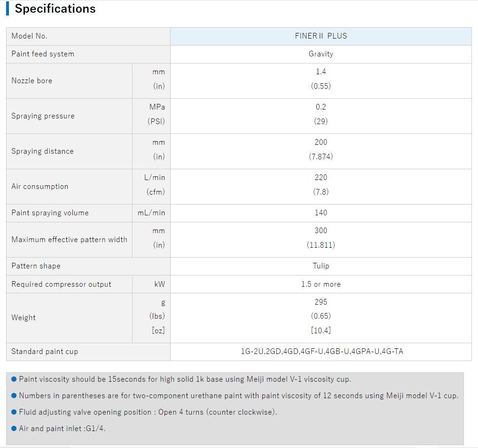This screenshot has height=448, width=478.
Task: Select the Paint feed system label
Action: pyautogui.click(x=43, y=54)
